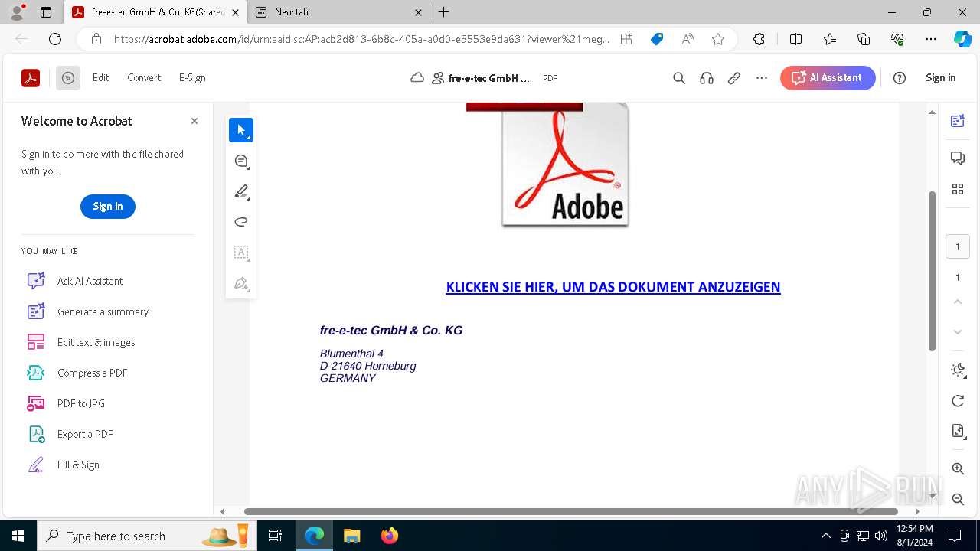Open page thumbnails grid icon
The image size is (980, 551).
[958, 189]
